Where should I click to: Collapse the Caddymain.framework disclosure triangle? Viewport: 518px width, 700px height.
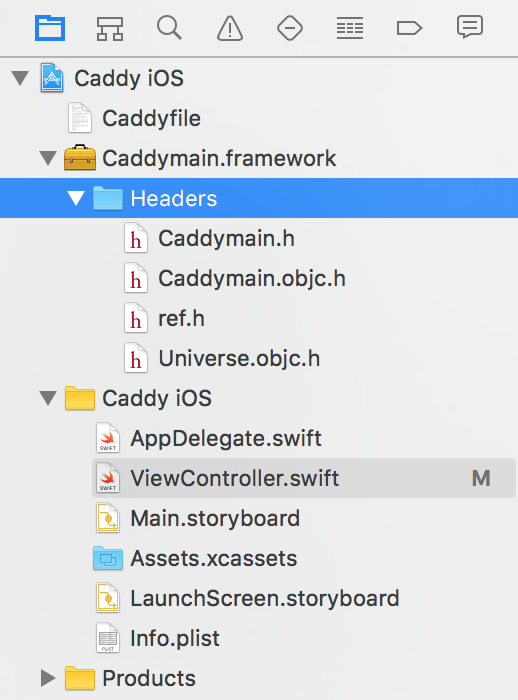pyautogui.click(x=48, y=158)
